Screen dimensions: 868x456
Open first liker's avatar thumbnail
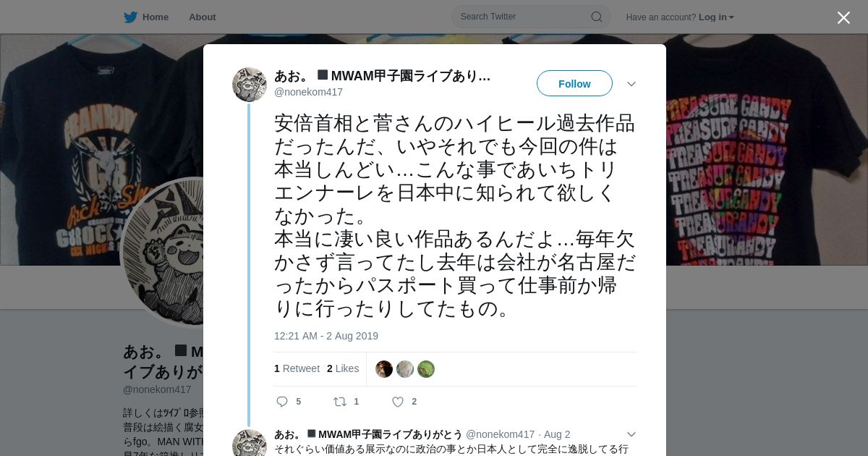pos(384,369)
